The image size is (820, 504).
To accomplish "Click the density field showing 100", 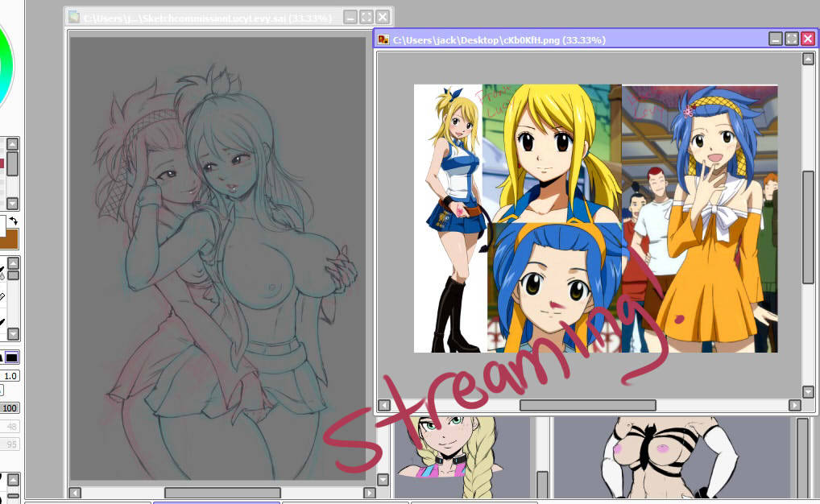I will (x=10, y=408).
